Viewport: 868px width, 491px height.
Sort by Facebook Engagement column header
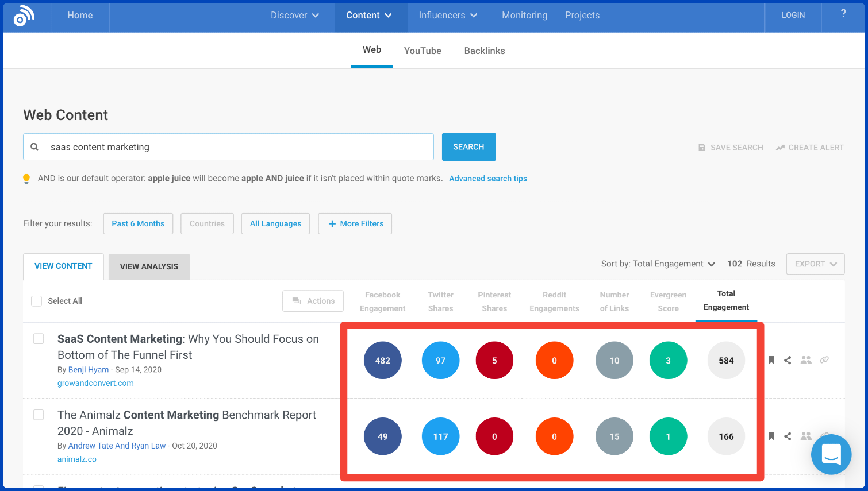point(382,301)
